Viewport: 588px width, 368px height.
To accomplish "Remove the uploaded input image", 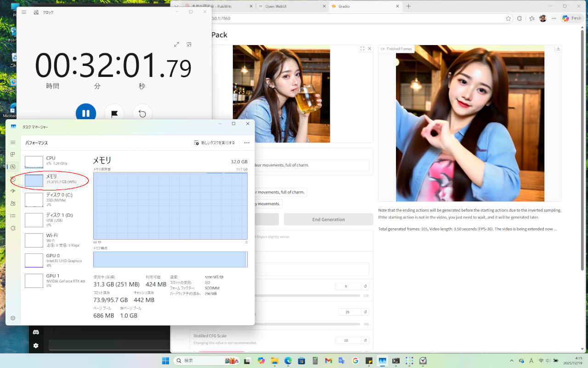I will point(369,49).
